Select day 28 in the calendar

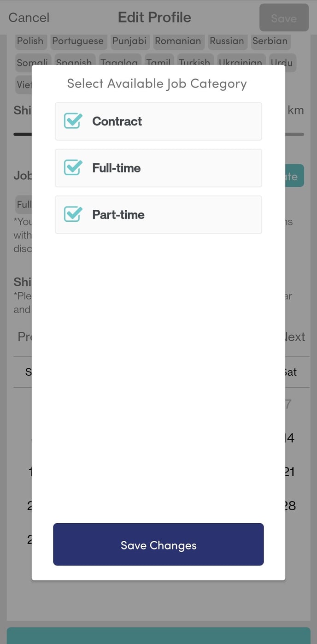tap(290, 506)
